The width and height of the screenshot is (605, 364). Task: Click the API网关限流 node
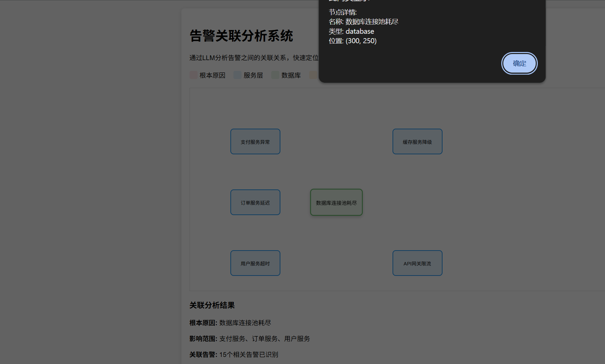[417, 263]
